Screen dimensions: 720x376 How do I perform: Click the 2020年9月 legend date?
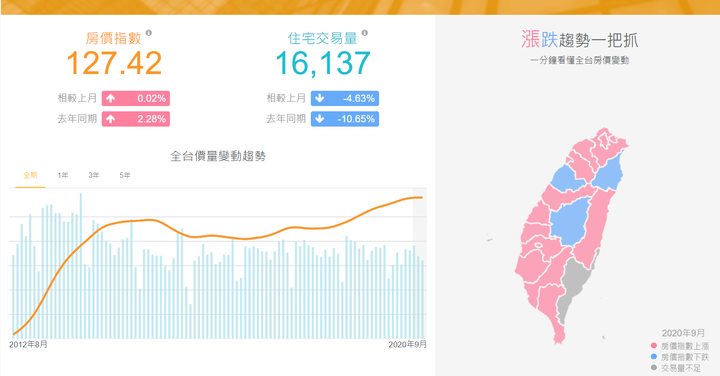point(683,333)
